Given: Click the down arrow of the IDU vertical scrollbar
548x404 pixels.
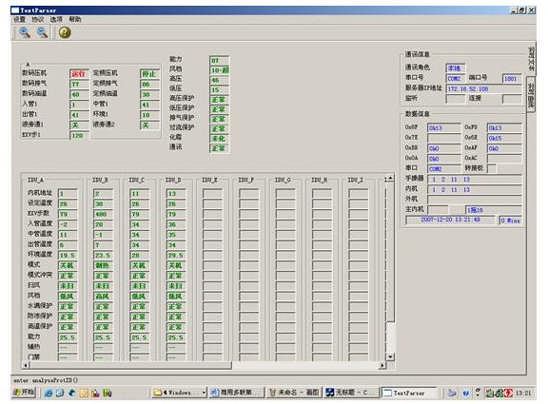Looking at the screenshot, I should coord(390,356).
